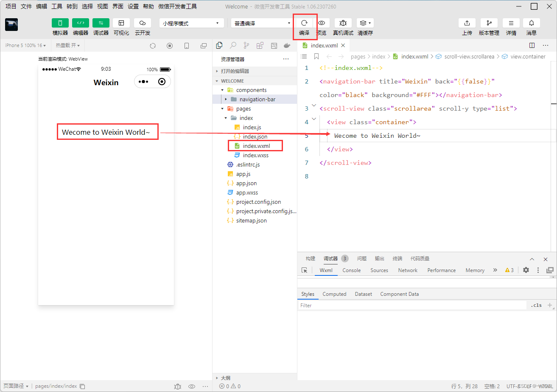Toggle the editor panel button
The height and width of the screenshot is (392, 557).
coord(81,23)
